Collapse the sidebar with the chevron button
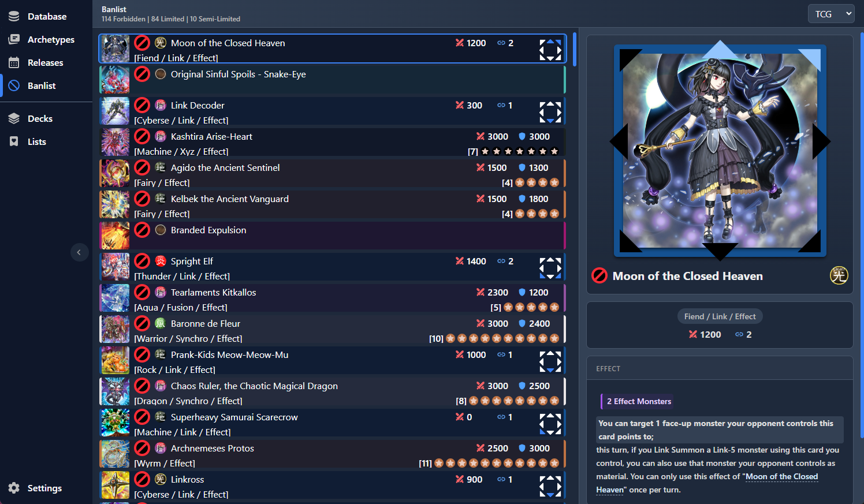 click(x=79, y=252)
